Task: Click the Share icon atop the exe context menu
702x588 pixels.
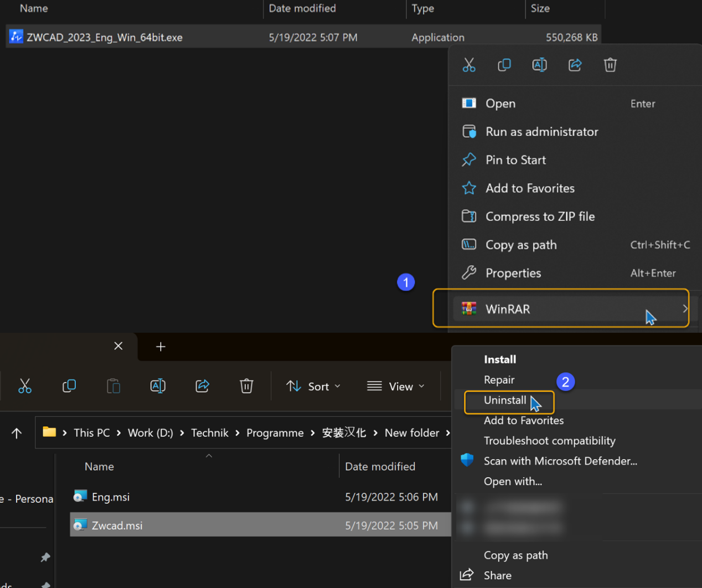Action: 575,65
